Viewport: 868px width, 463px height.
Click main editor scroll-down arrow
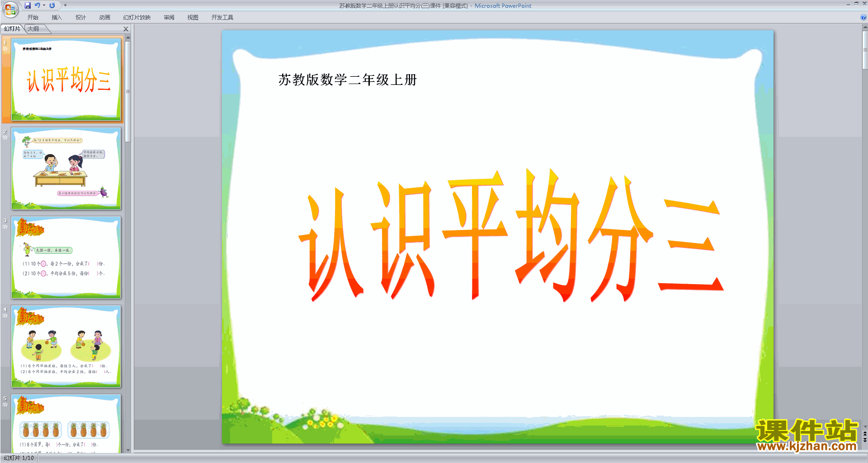(865, 426)
